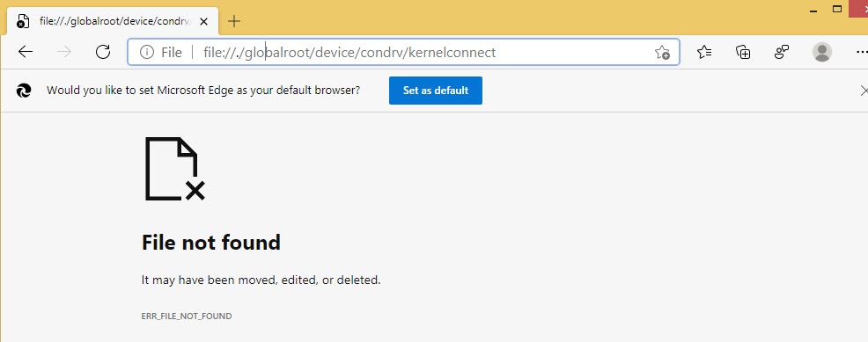
Task: Select the file://./globalroot tab
Action: point(113,22)
